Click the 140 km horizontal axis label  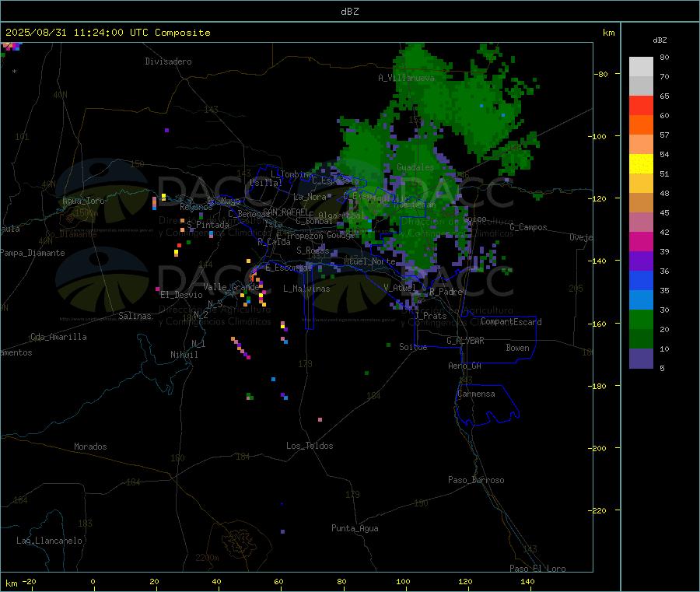(x=527, y=581)
